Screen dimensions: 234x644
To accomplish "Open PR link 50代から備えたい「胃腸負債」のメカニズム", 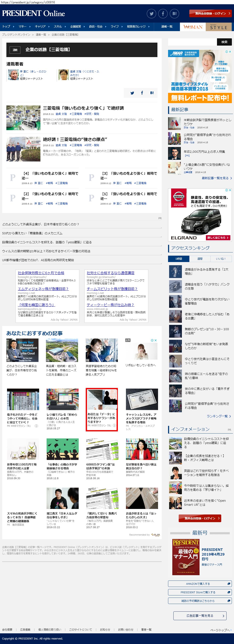I will click(32, 233).
